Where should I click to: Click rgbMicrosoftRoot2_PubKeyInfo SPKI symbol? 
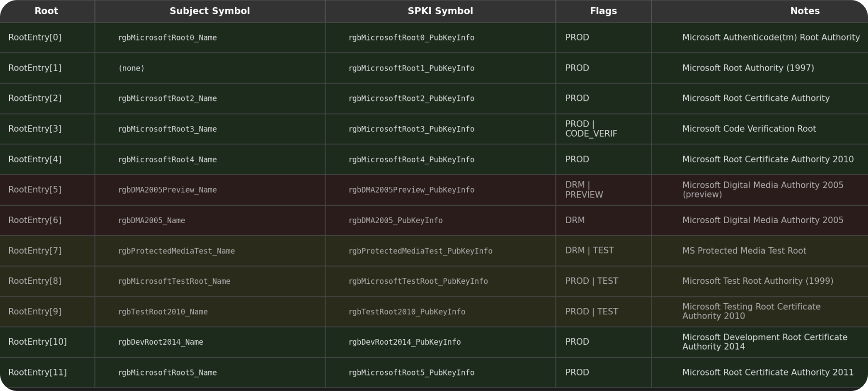pyautogui.click(x=411, y=98)
